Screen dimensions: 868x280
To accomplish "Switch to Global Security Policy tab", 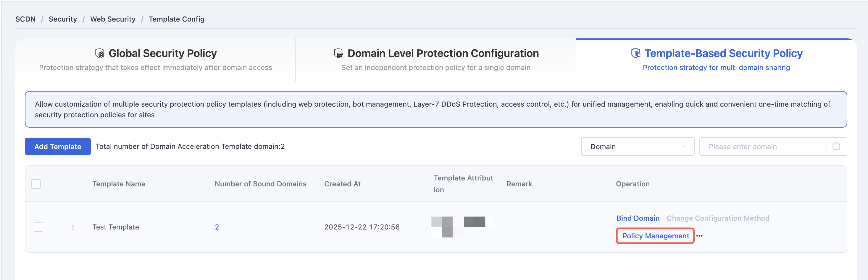I will click(156, 60).
